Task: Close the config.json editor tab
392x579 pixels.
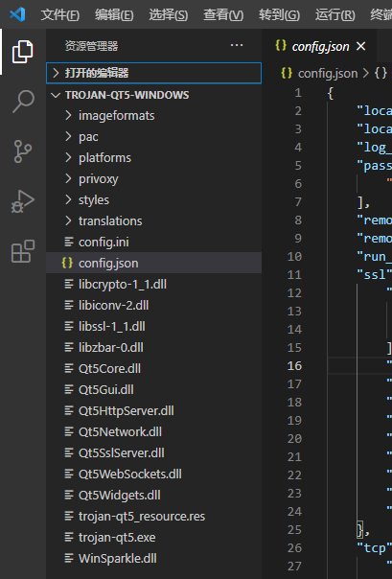Action: coord(360,46)
